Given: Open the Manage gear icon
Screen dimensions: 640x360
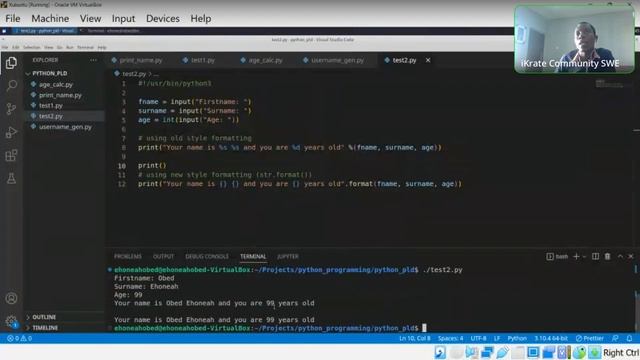Looking at the screenshot, I should coord(11,321).
